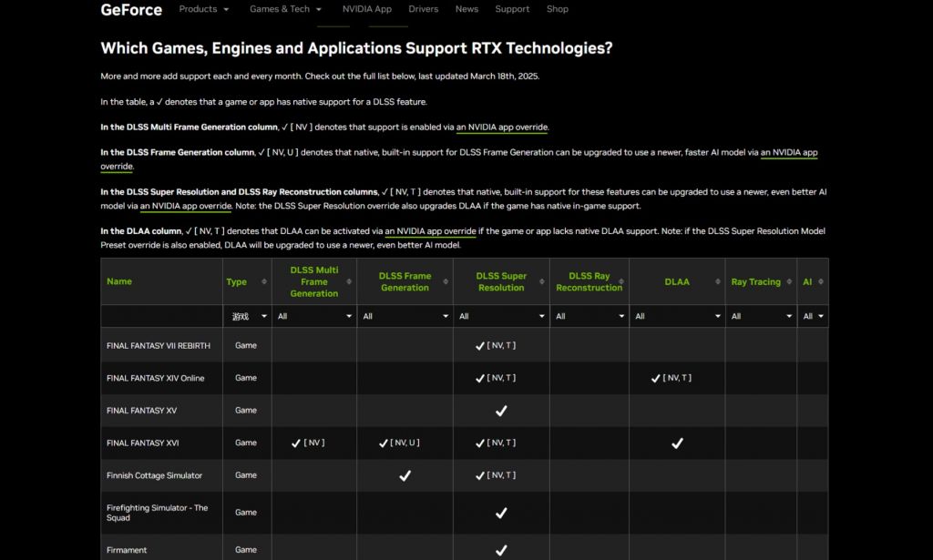Open the Drivers menu item
Viewport: 933px width, 560px height.
pos(423,9)
